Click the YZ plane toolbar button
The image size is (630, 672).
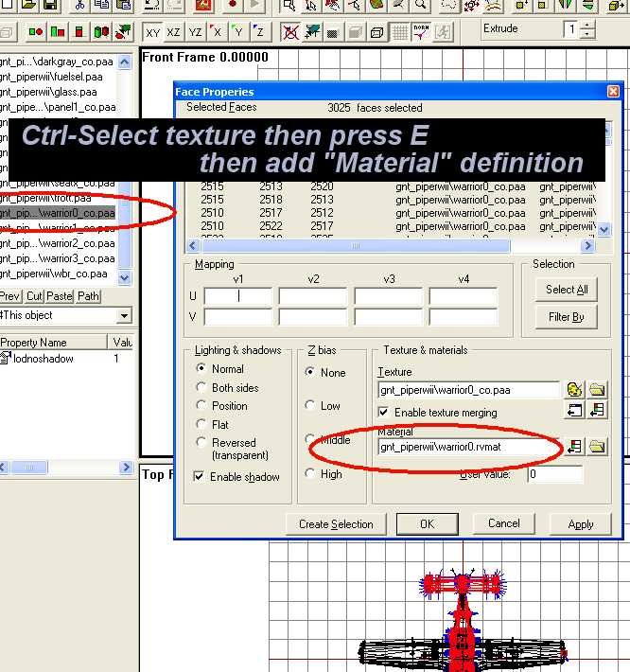tap(196, 32)
